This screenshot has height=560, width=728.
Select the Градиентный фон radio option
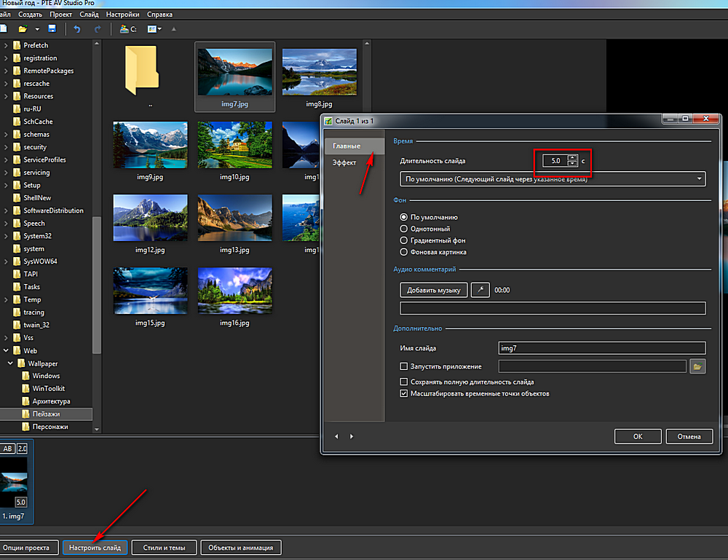[x=404, y=240]
